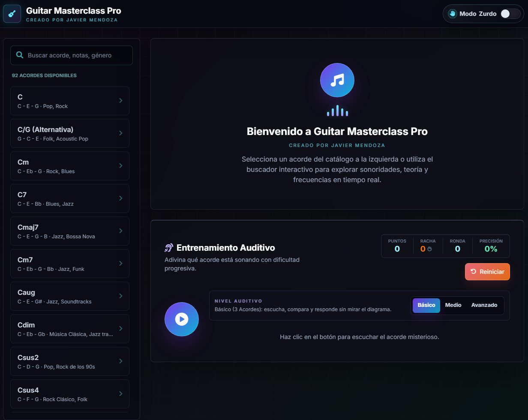The height and width of the screenshot is (420, 528).
Task: Click the Haz clic en el botón hint text
Action: [x=360, y=337]
